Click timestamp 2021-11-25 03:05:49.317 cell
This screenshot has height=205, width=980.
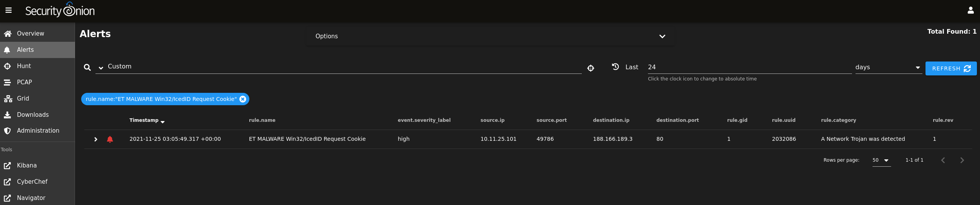175,139
